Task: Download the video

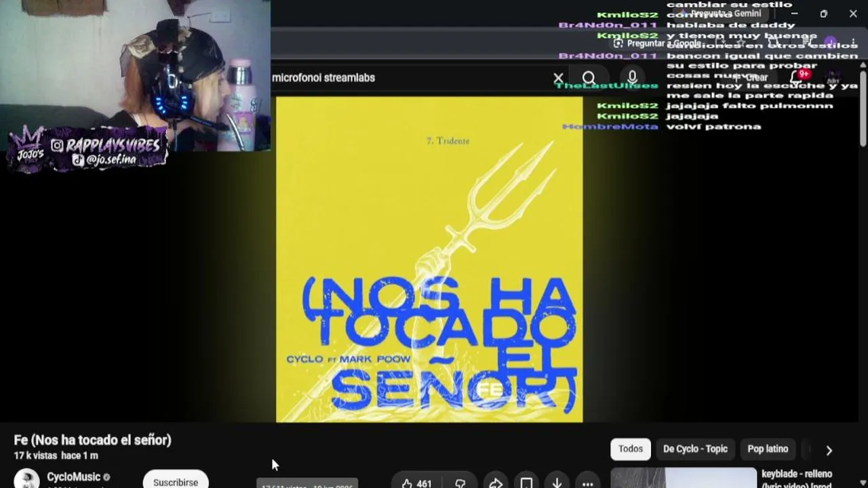Action: pyautogui.click(x=557, y=483)
